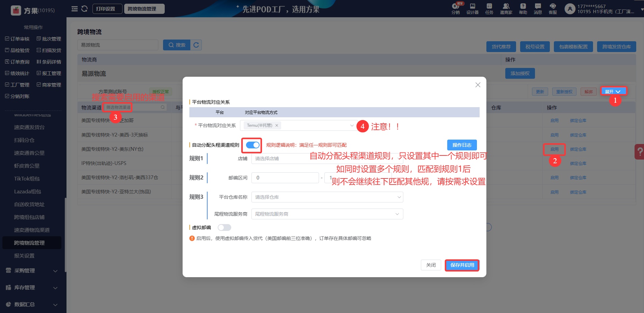The width and height of the screenshot is (644, 313).
Task: Click the refresh icon next to 搜索
Action: pos(196,45)
